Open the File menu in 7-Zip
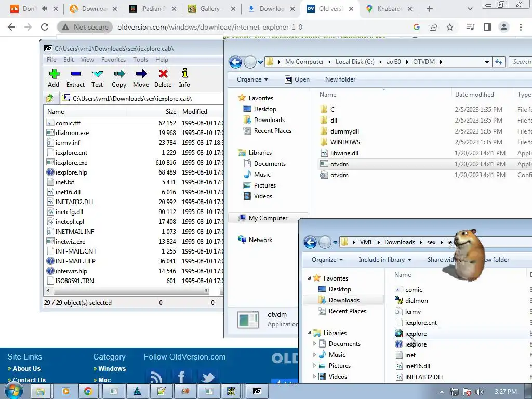The image size is (532, 399). [51, 60]
